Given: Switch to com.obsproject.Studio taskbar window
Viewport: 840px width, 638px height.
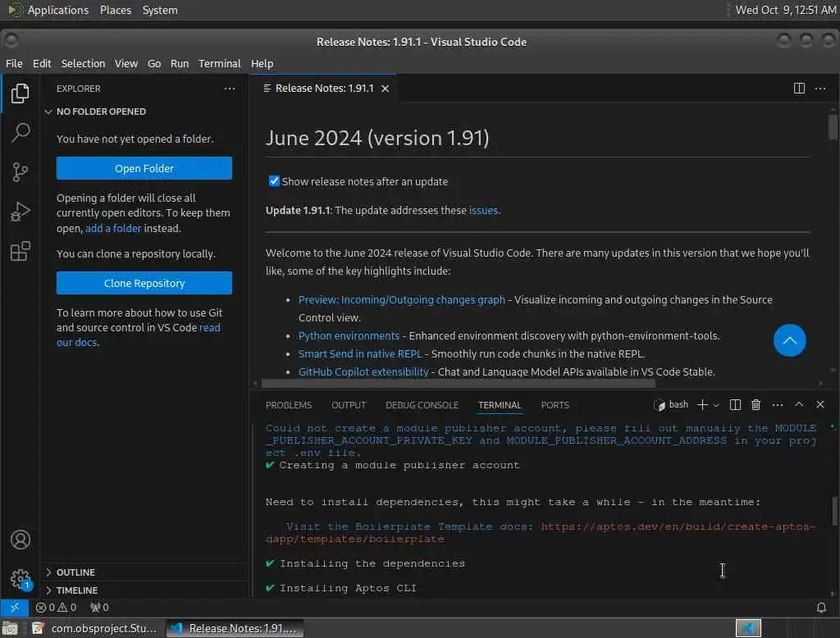Looking at the screenshot, I should [95, 628].
